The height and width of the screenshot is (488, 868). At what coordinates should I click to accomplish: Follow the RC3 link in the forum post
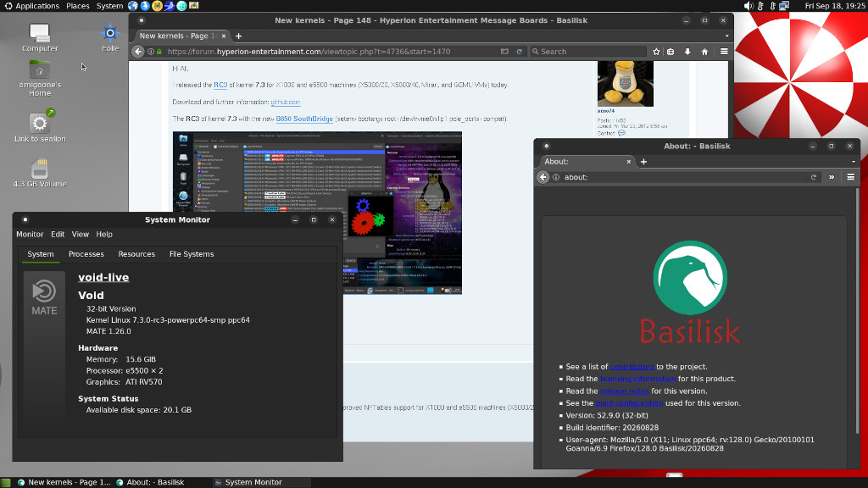[x=220, y=85]
